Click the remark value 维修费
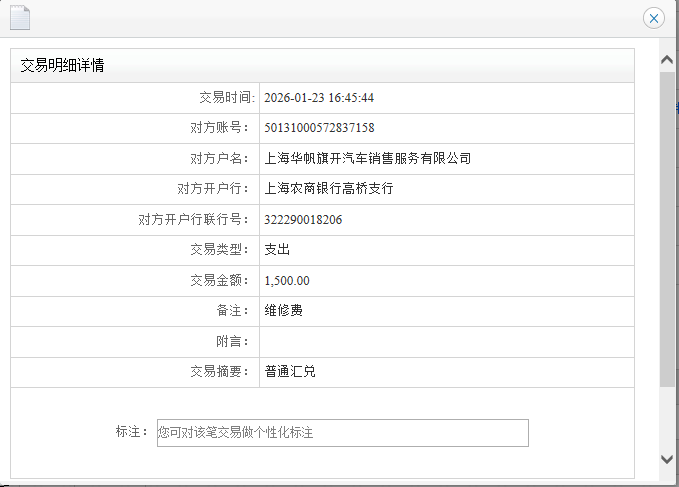 pos(283,311)
